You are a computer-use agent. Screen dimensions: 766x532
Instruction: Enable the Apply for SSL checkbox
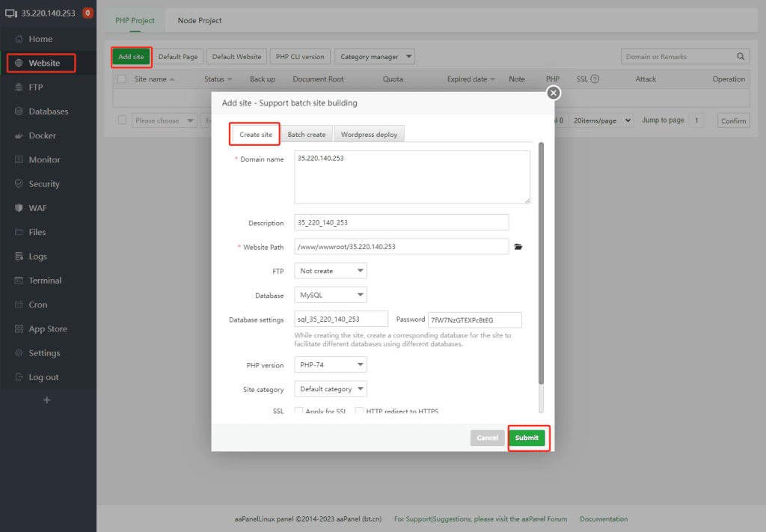[299, 411]
